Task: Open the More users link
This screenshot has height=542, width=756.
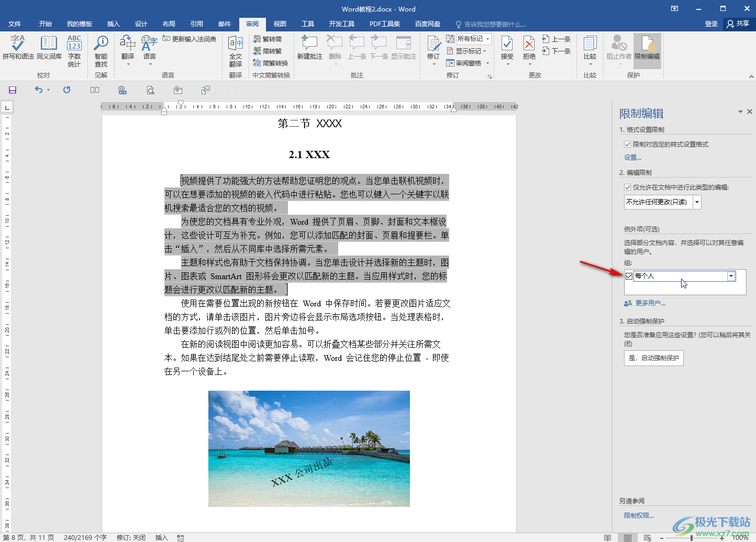Action: click(x=650, y=303)
